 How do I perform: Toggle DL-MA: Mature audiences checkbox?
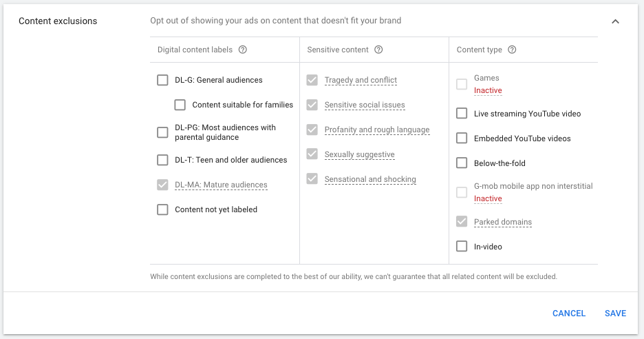coord(162,185)
